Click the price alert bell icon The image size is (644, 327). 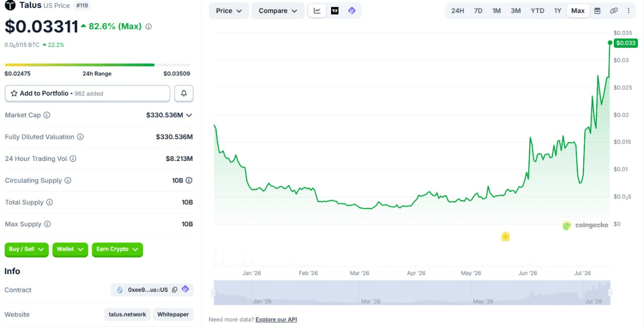pos(184,94)
